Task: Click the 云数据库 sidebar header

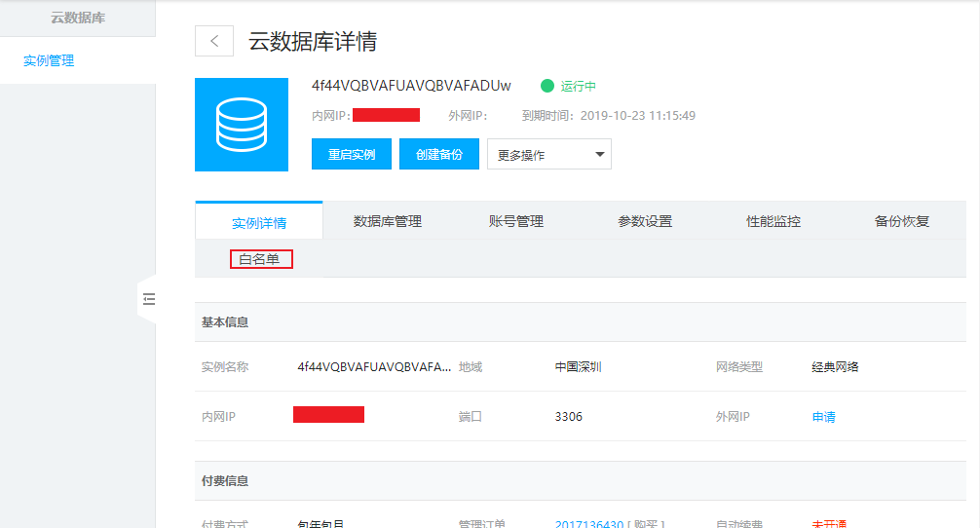Action: coord(77,18)
